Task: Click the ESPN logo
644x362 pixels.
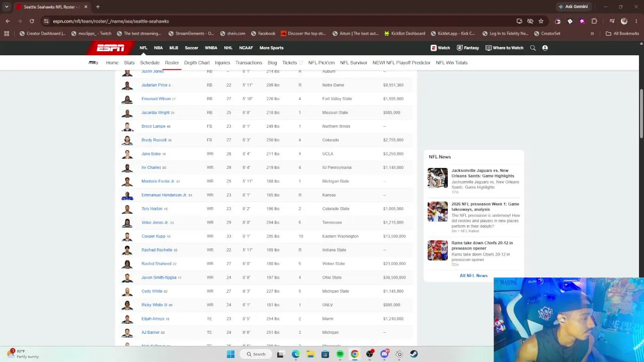Action: point(111,48)
